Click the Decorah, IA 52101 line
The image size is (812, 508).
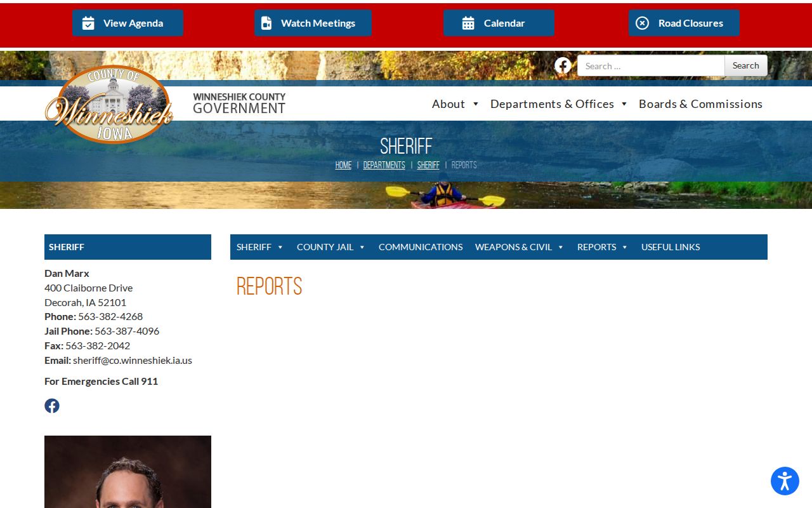(x=86, y=302)
